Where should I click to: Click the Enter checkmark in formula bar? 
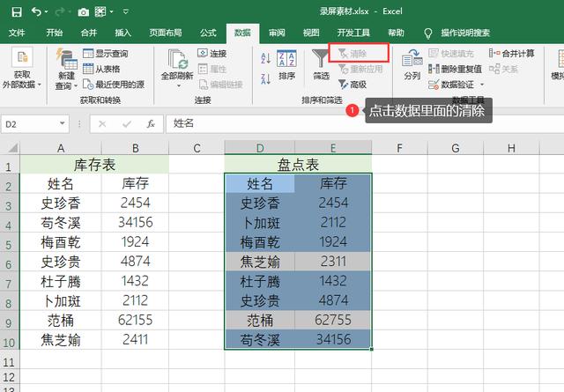(127, 124)
